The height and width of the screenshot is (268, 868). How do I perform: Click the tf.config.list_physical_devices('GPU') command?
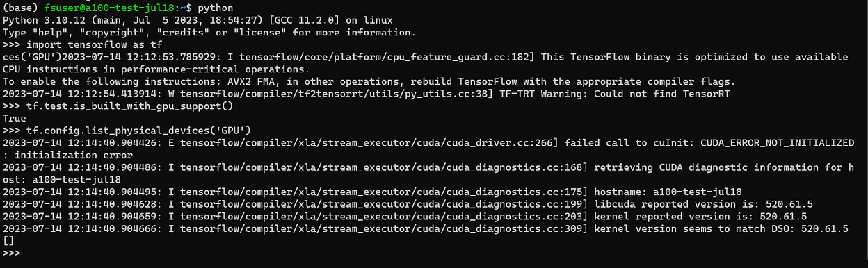(x=127, y=131)
